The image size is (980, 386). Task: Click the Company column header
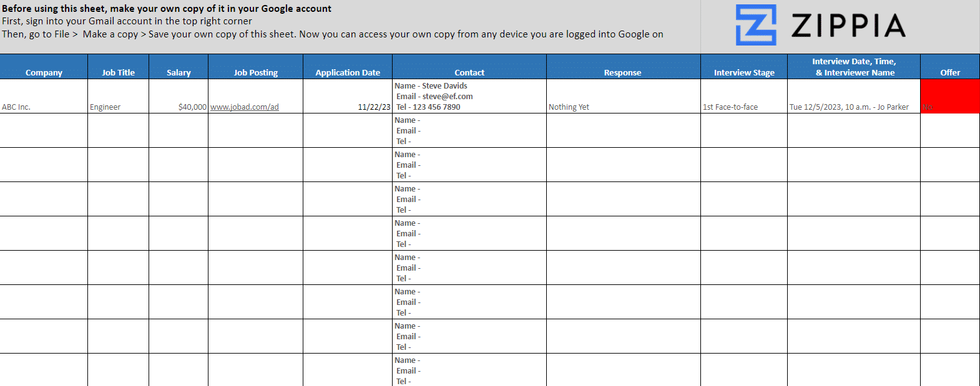click(x=44, y=72)
